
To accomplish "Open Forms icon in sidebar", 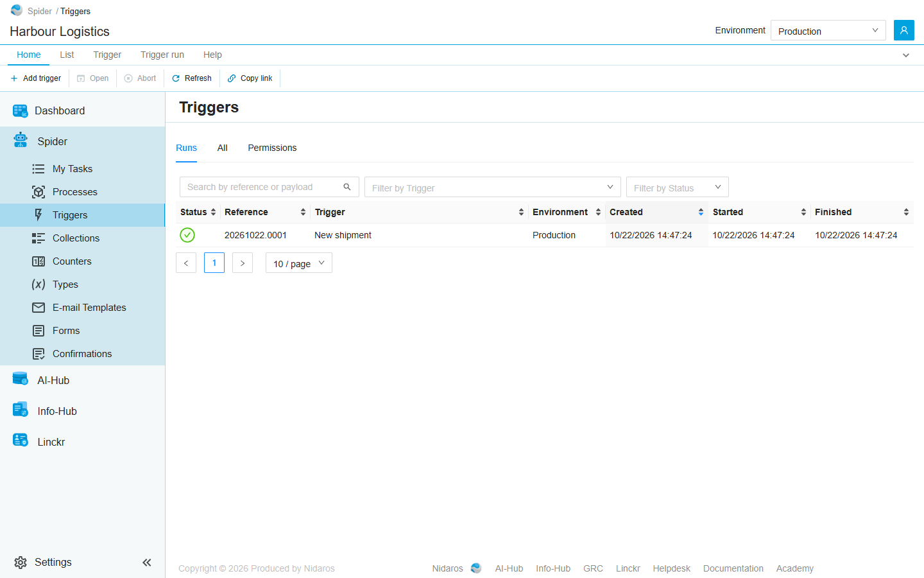I will pyautogui.click(x=38, y=331).
